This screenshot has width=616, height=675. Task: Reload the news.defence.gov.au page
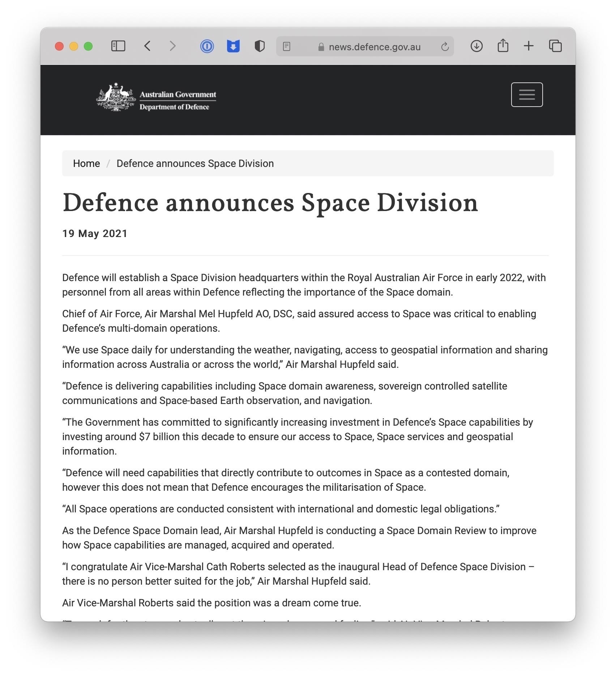(x=445, y=47)
